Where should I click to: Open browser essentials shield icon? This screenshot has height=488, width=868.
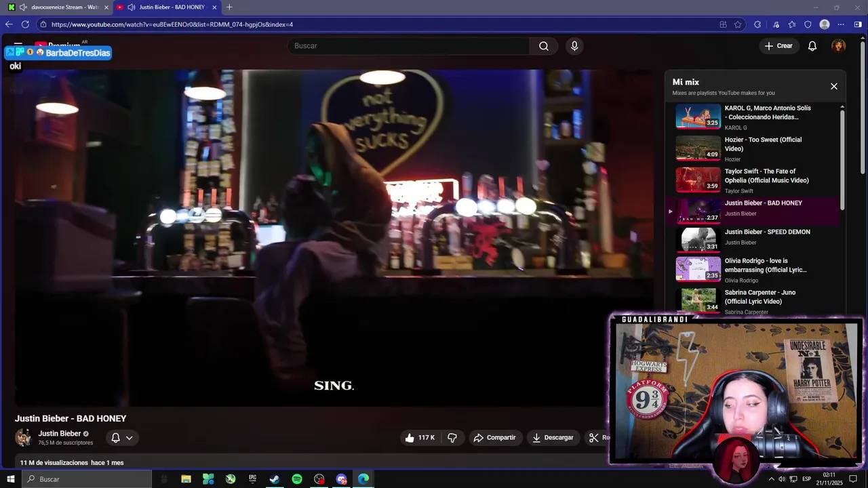(808, 24)
